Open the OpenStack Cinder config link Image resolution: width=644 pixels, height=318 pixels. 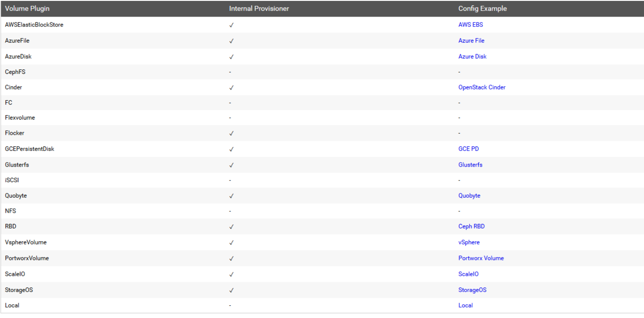tap(482, 87)
